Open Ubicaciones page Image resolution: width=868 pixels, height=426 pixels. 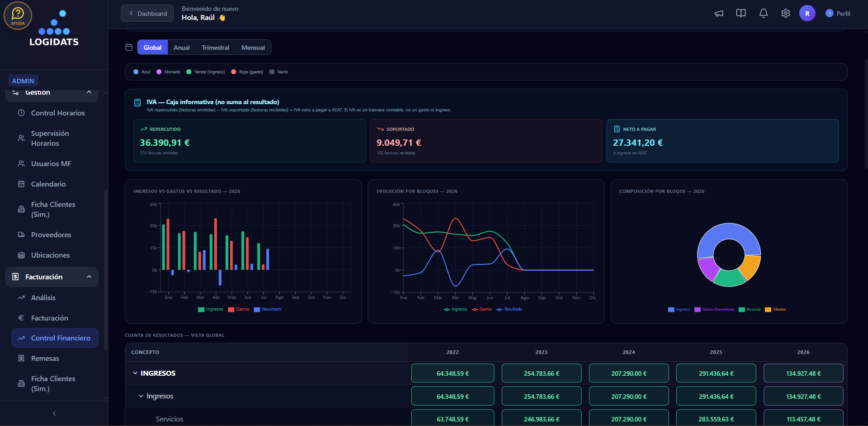55,255
